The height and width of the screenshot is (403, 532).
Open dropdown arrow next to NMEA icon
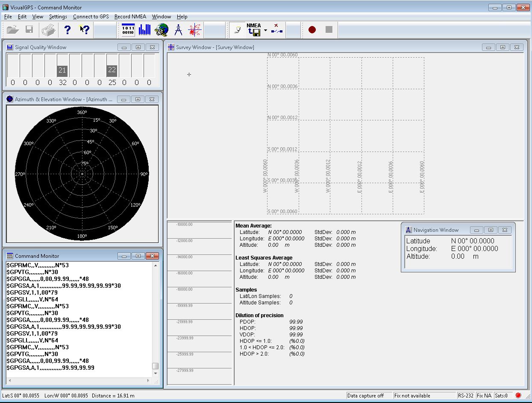[265, 30]
